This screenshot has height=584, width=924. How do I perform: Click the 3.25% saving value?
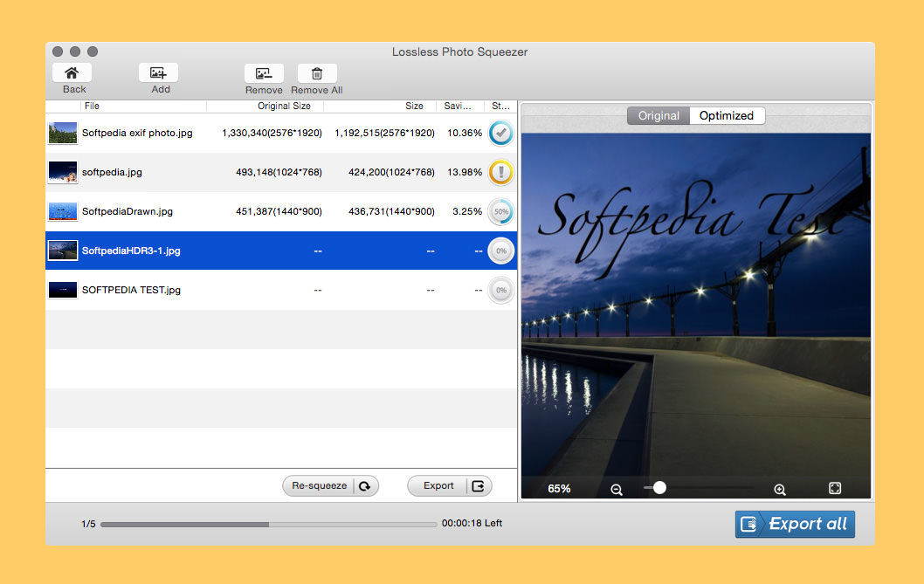pyautogui.click(x=467, y=211)
